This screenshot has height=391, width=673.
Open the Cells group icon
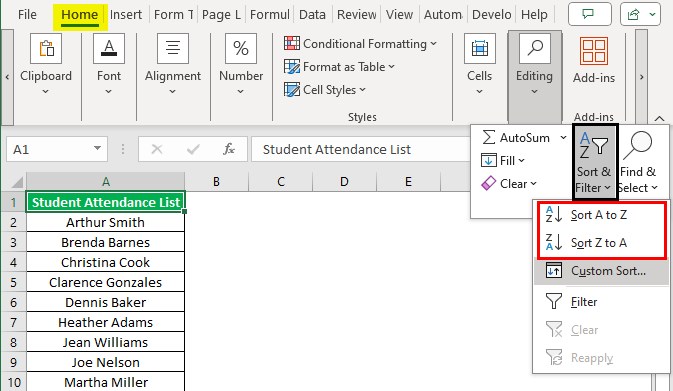[479, 48]
